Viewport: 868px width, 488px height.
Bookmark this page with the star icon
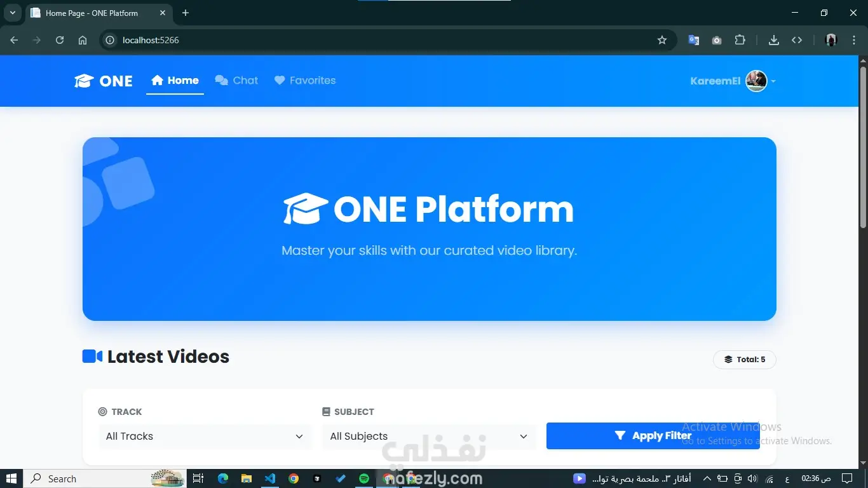point(662,40)
